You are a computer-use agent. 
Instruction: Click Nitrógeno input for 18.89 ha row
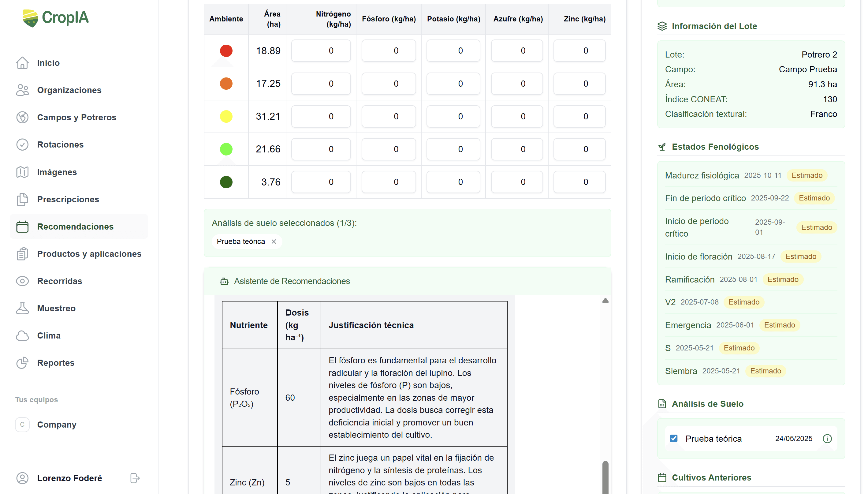click(321, 51)
